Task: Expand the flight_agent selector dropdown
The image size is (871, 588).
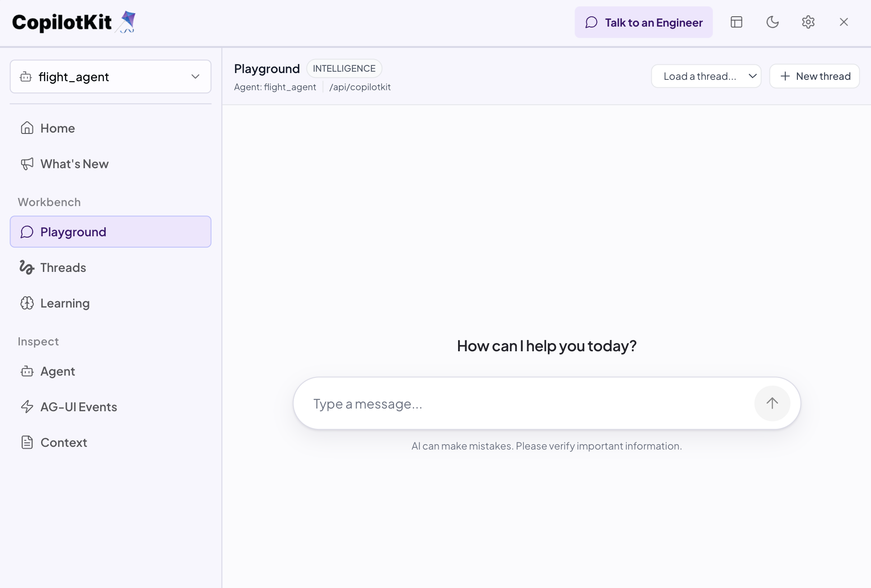Action: [x=111, y=77]
